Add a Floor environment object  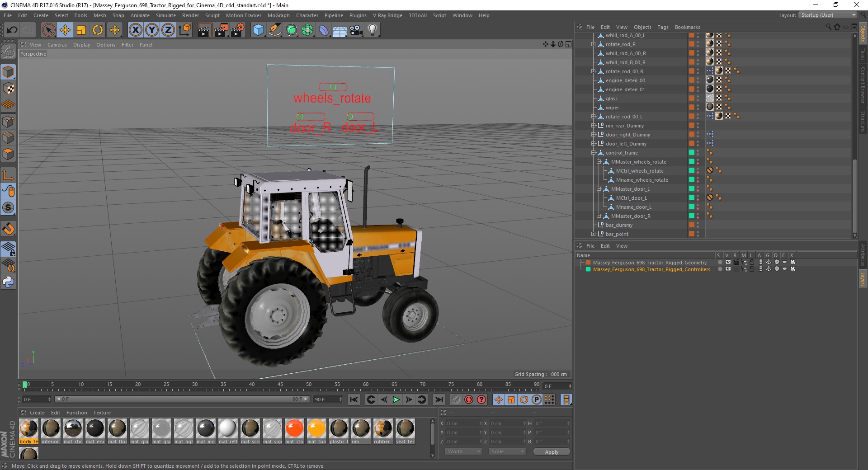tap(340, 30)
